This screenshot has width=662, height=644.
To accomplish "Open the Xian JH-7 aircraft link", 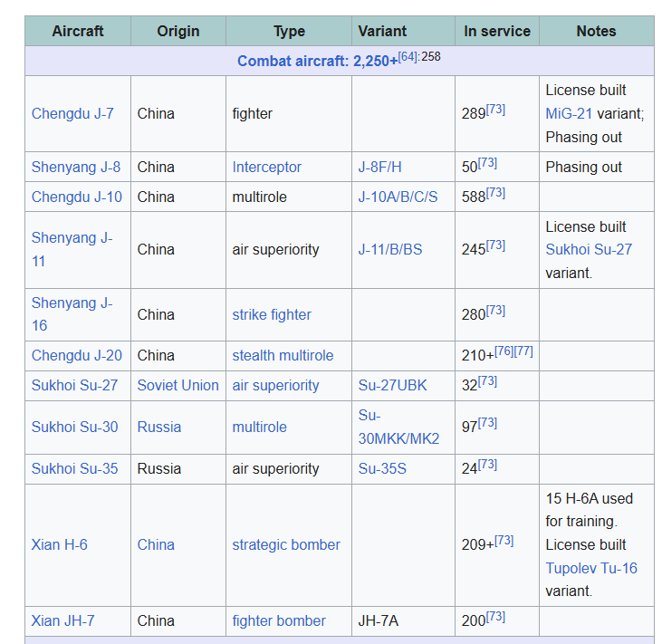I will click(62, 620).
